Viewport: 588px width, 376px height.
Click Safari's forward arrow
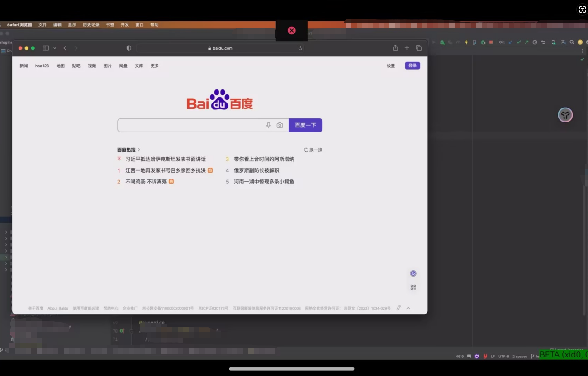tap(76, 48)
